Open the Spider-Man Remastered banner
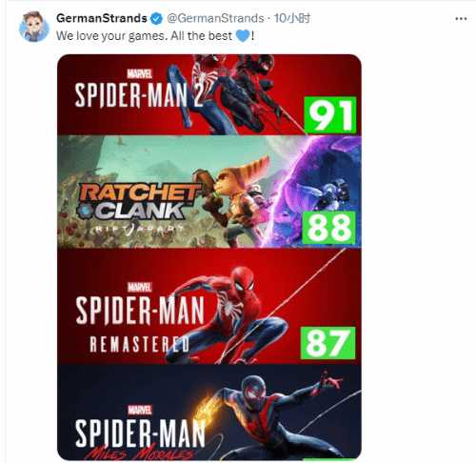 (x=209, y=306)
